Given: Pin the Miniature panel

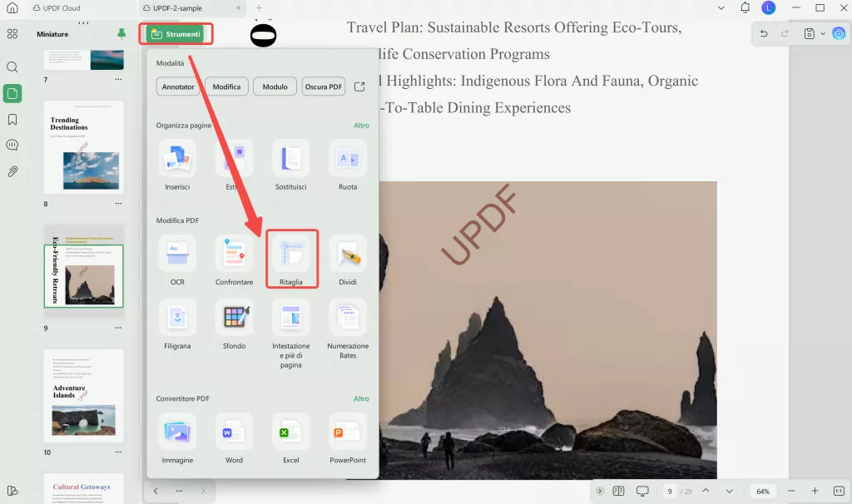Looking at the screenshot, I should [121, 33].
